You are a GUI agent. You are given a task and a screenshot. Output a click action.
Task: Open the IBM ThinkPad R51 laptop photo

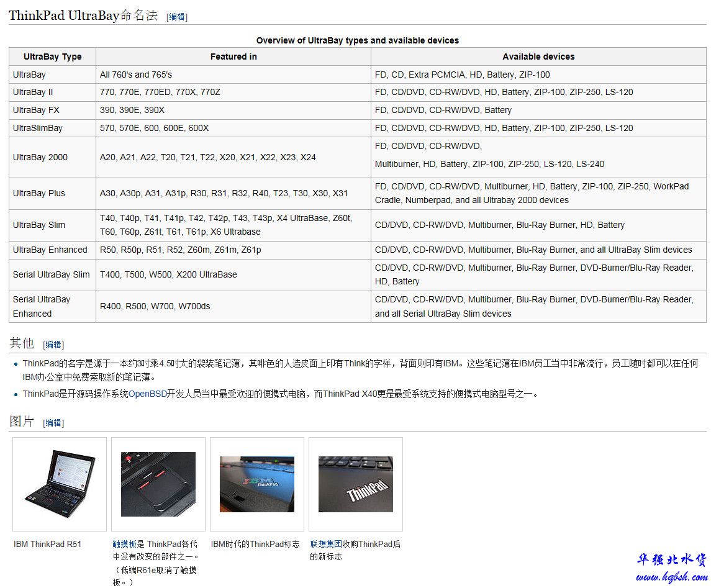(60, 484)
